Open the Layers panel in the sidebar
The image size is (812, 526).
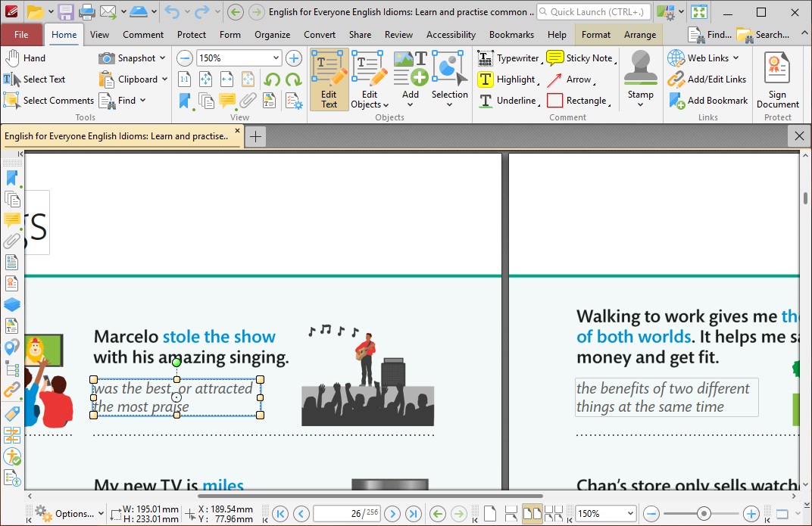12,304
